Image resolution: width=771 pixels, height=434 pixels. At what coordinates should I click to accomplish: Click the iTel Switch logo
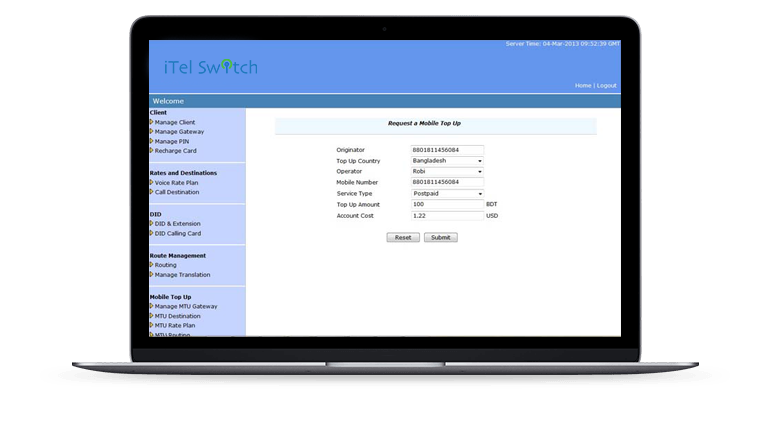[x=210, y=68]
